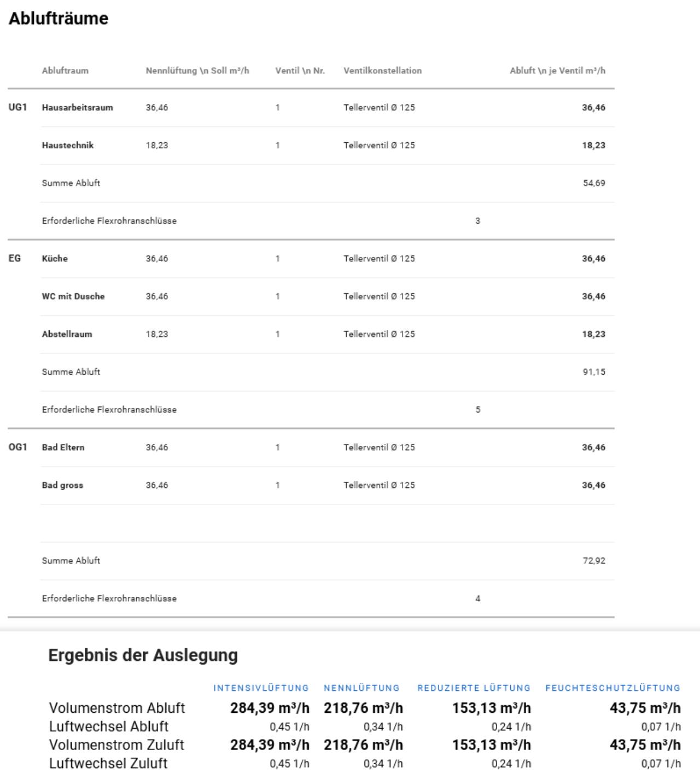Click the Abstellraum room name

pos(67,334)
